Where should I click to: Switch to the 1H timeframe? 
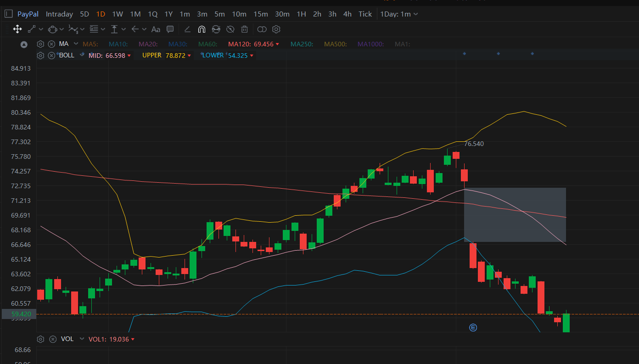301,14
